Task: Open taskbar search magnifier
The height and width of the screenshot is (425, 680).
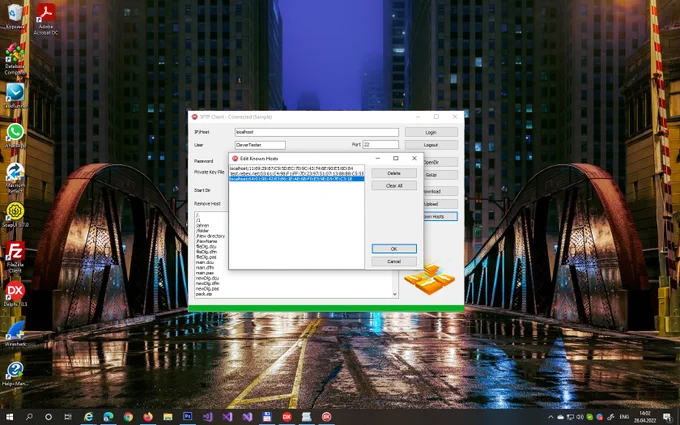Action: point(29,417)
